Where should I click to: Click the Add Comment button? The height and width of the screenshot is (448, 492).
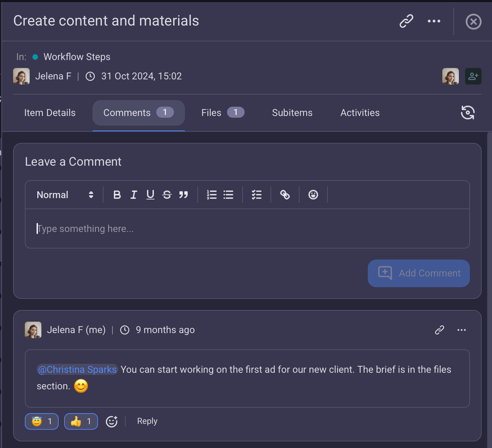(x=419, y=273)
